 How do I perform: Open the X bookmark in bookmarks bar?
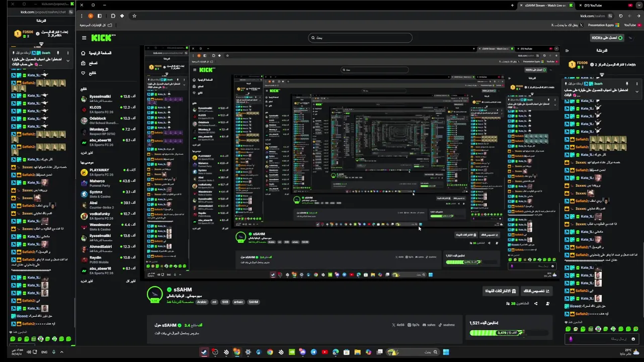click(567, 25)
